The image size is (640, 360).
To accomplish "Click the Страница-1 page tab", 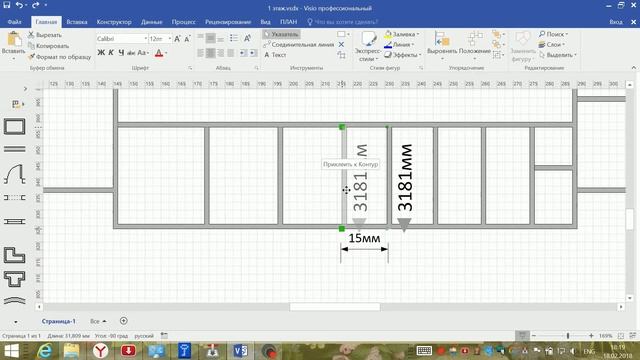I will pos(58,321).
